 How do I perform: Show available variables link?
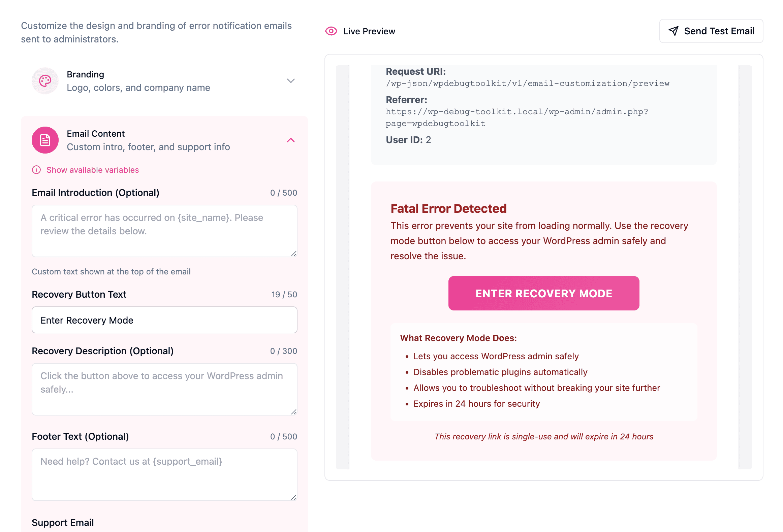point(93,170)
